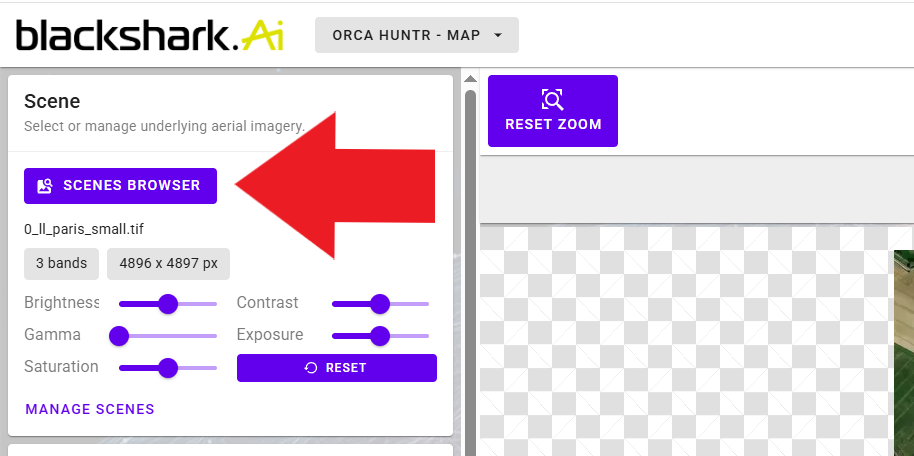Select the 0_ll_paris_small.tif scene name
Image resolution: width=914 pixels, height=456 pixels.
(84, 229)
